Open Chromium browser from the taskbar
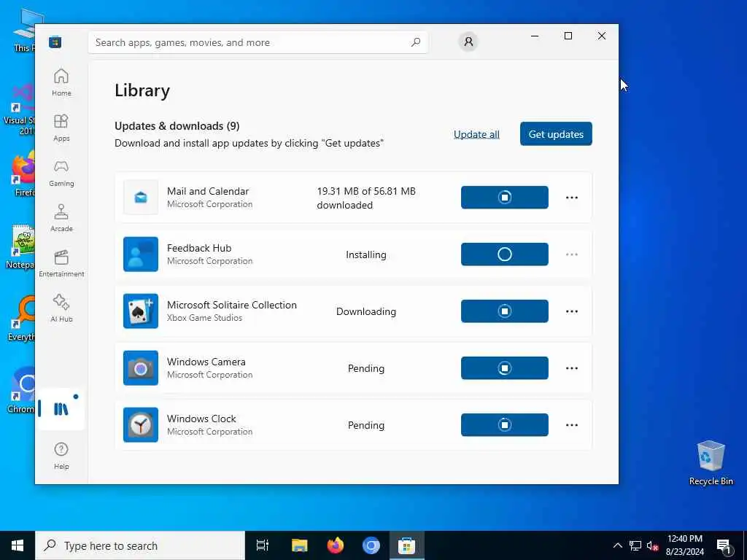This screenshot has height=560, width=747. coord(371,545)
